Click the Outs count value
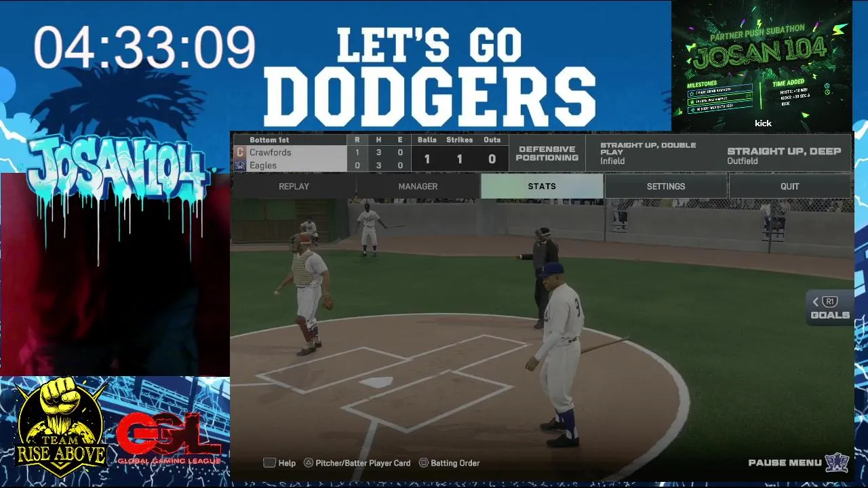This screenshot has width=868, height=488. click(492, 159)
